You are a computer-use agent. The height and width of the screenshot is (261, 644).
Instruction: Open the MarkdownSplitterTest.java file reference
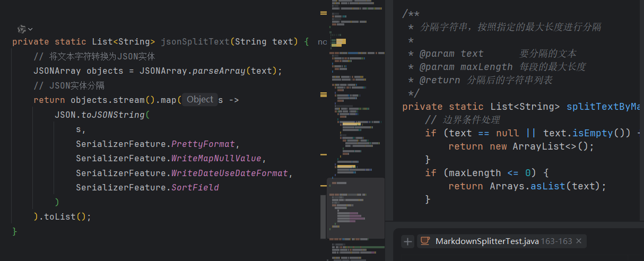(487, 241)
